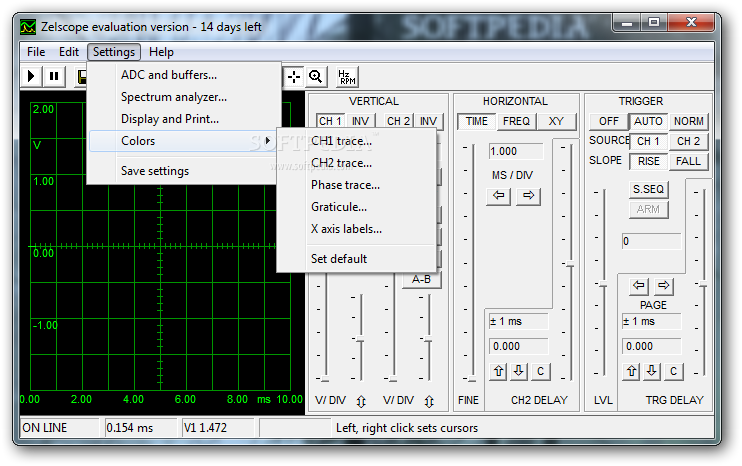742x466 pixels.
Task: Toggle the CH 1 vertical button
Action: coord(330,121)
